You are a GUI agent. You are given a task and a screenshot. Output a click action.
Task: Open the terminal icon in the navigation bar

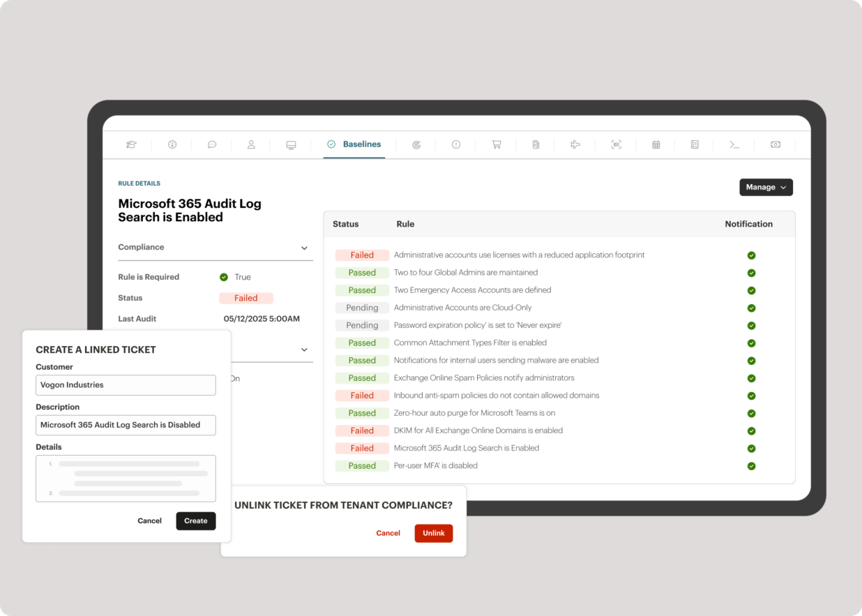[x=735, y=144]
